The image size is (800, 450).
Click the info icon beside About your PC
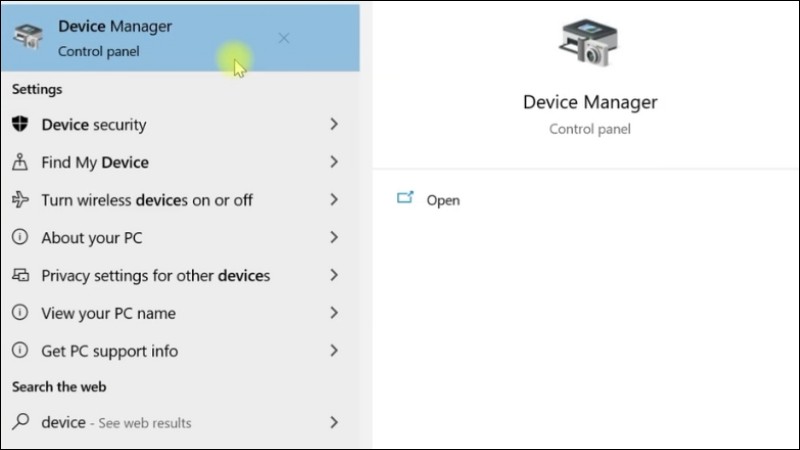pos(20,237)
